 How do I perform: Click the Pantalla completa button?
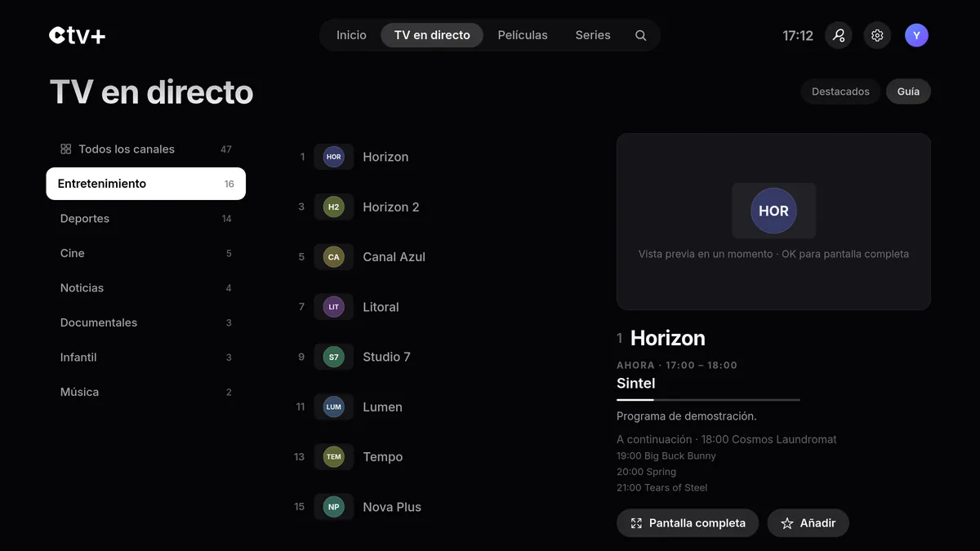688,523
